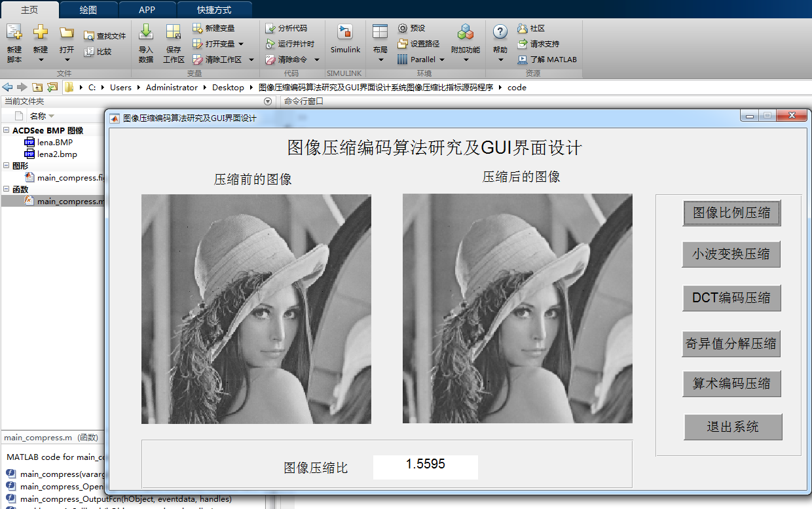The image size is (812, 509).
Task: Switch to the APP tab
Action: pos(147,10)
